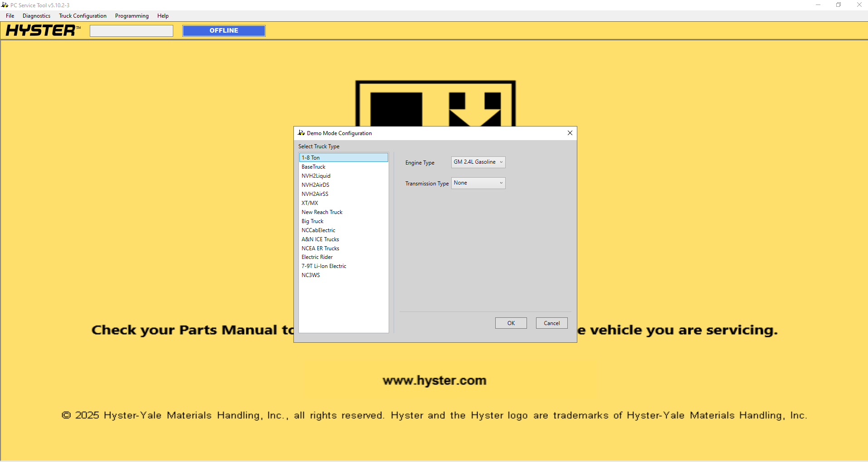Select NVH2Liquid truck type
The image size is (868, 462).
point(343,175)
